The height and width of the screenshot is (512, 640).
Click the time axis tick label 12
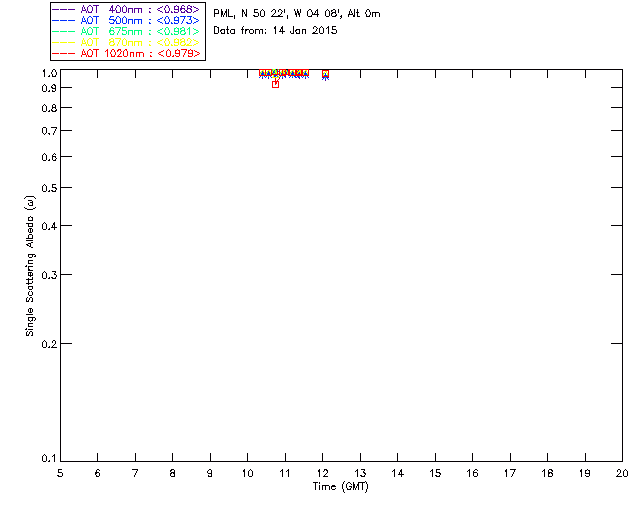[322, 473]
